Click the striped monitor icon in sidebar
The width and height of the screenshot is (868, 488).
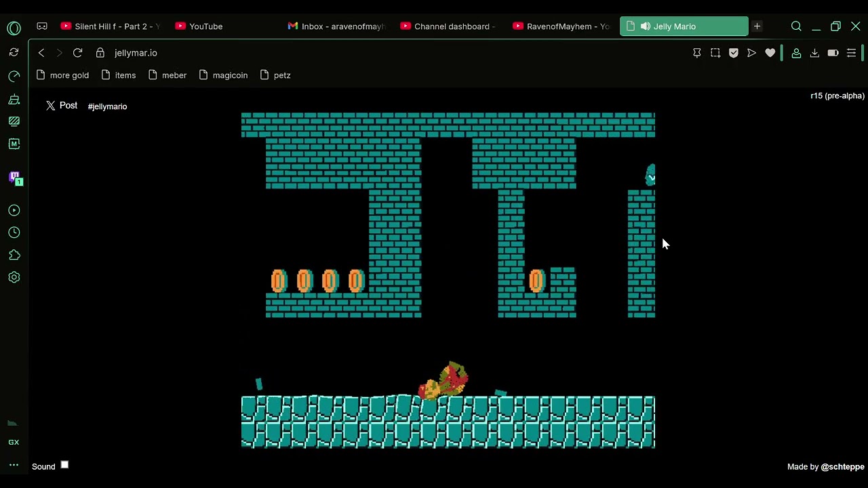pos(14,121)
